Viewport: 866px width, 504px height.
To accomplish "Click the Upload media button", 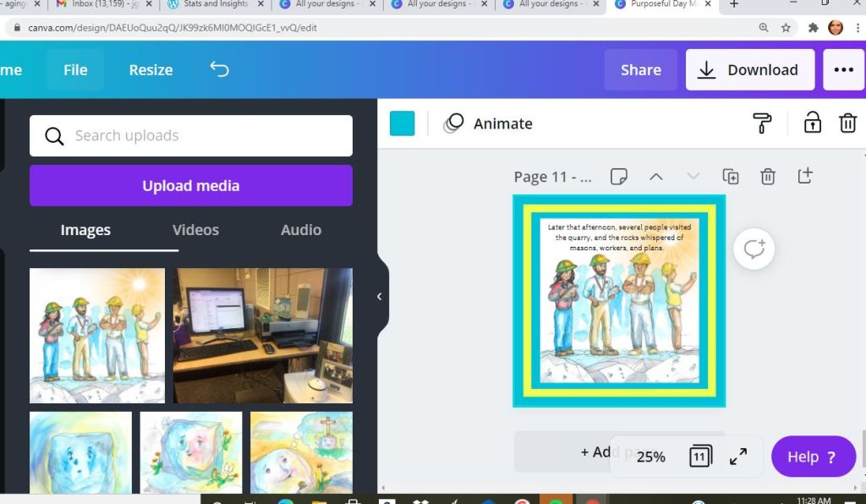I will [191, 186].
